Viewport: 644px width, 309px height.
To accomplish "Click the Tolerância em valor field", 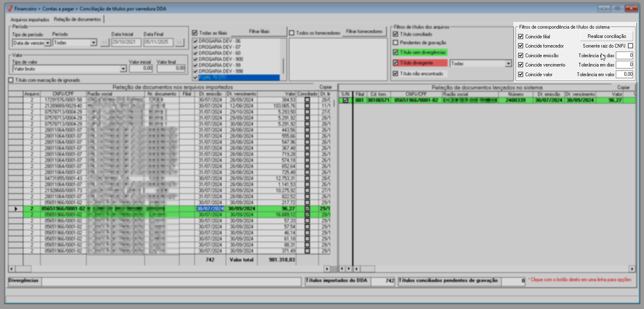I will [x=624, y=75].
